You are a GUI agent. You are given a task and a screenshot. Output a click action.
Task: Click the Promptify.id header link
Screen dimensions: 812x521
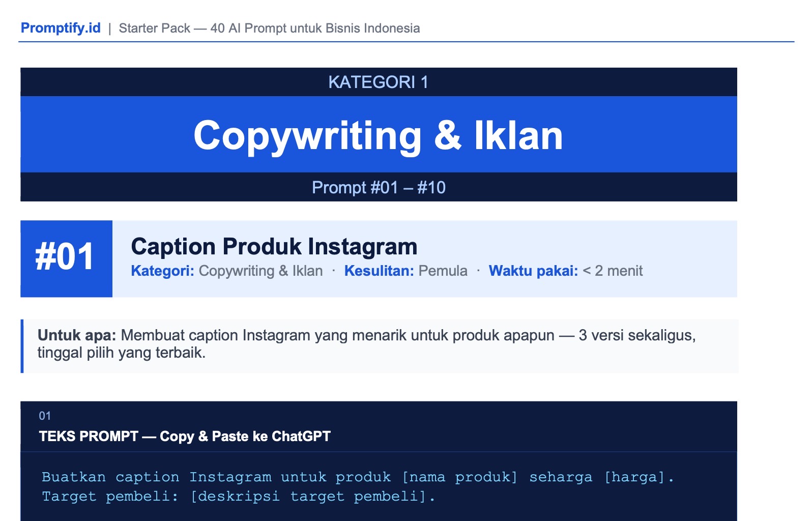pyautogui.click(x=61, y=28)
